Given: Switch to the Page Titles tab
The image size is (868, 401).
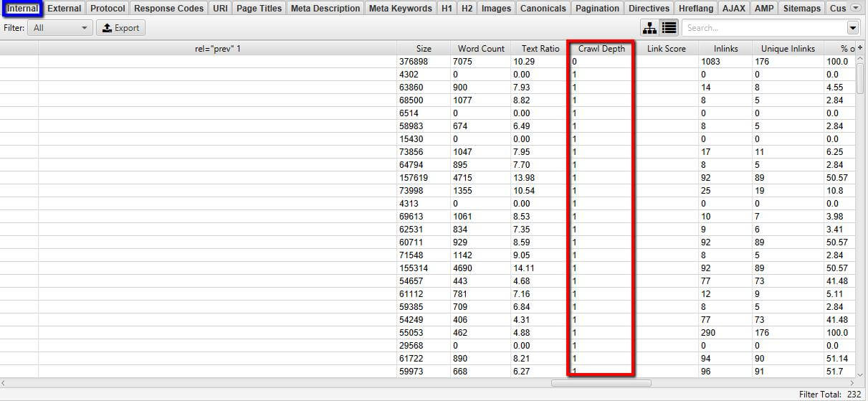Looking at the screenshot, I should (x=259, y=9).
